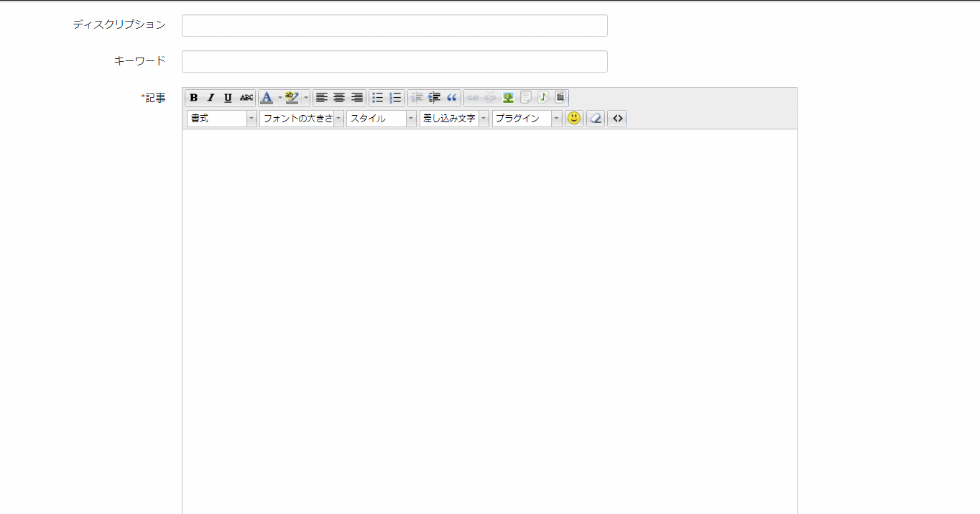Switch to HTML source code view

[617, 119]
